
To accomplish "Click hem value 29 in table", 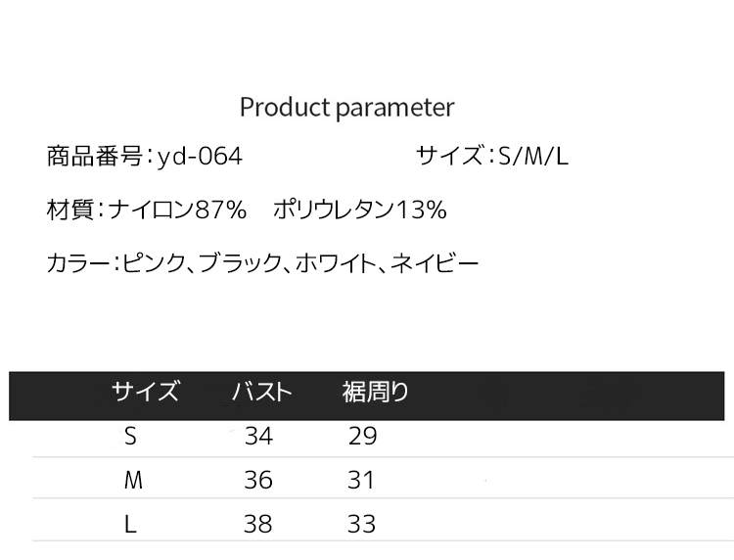I will click(362, 437).
